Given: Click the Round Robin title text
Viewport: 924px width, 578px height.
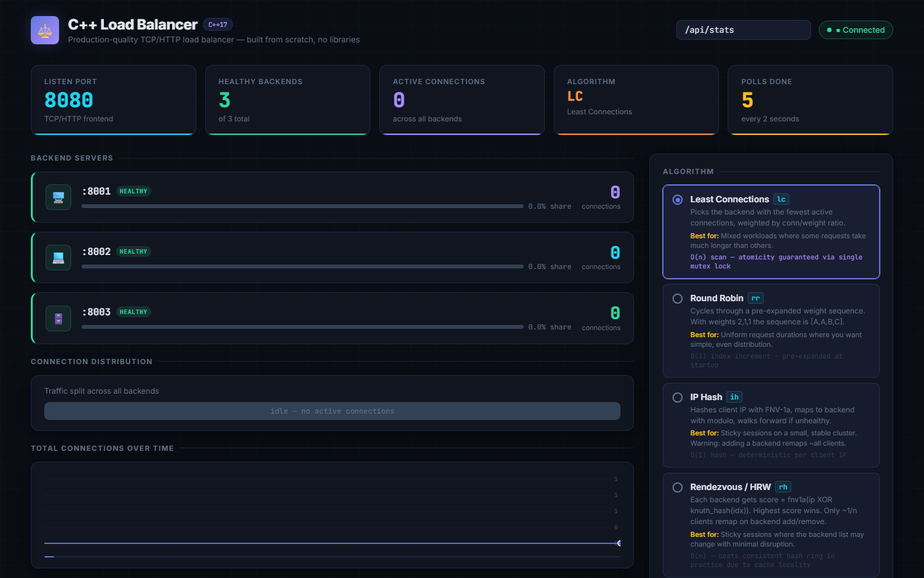Looking at the screenshot, I should [717, 299].
